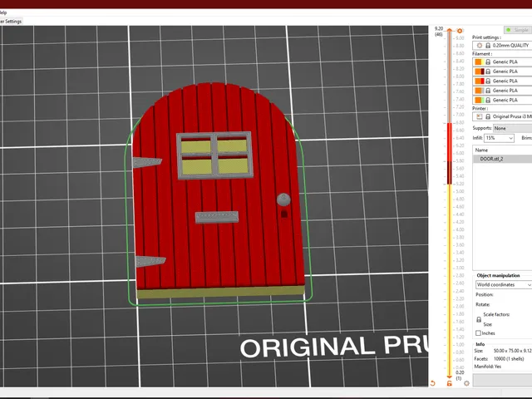Click the lock icon of the dark red filament row
This screenshot has width=532, height=399.
click(488, 71)
